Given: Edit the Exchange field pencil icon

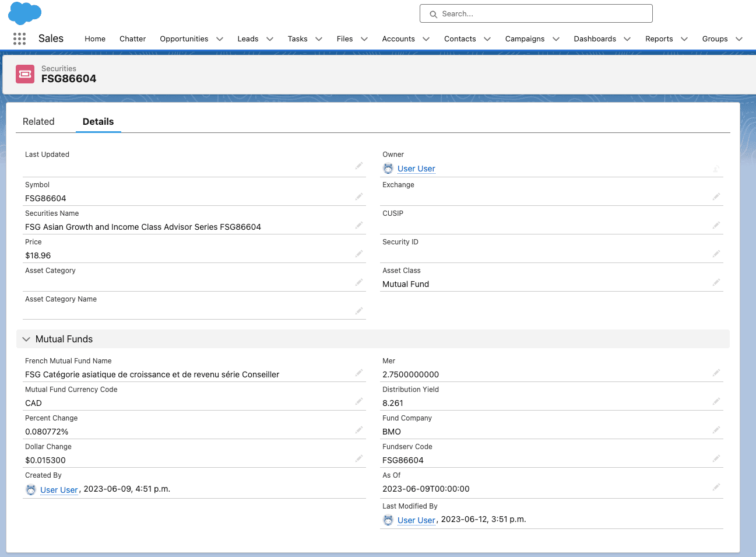Looking at the screenshot, I should pyautogui.click(x=716, y=197).
